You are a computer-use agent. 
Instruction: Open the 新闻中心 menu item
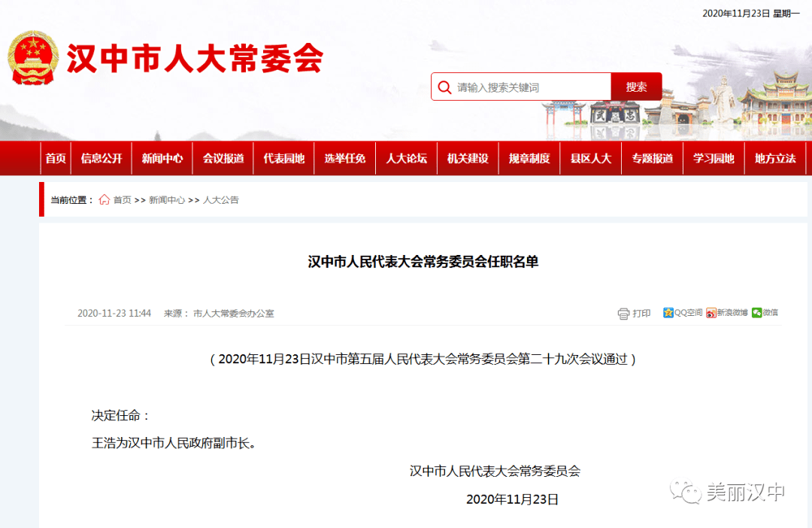click(162, 158)
